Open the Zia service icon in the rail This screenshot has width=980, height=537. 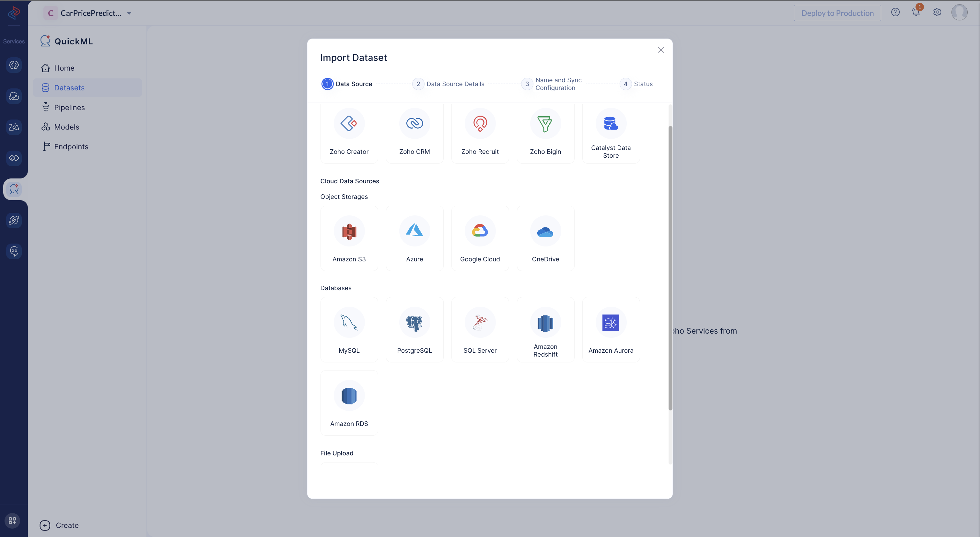(14, 127)
